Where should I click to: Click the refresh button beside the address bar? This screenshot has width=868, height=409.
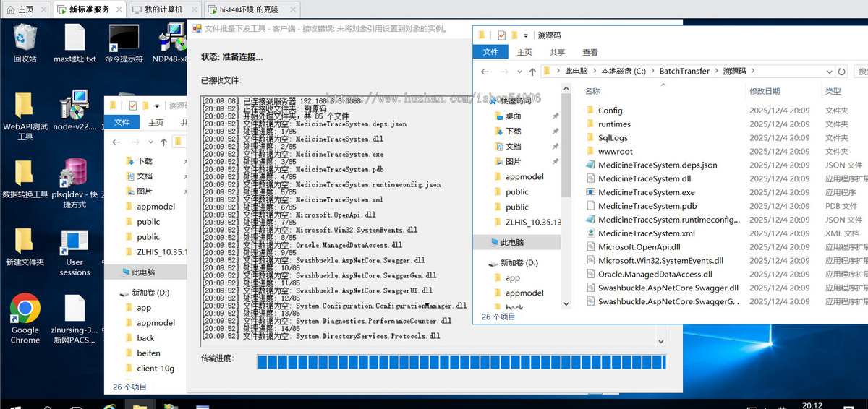pyautogui.click(x=841, y=72)
